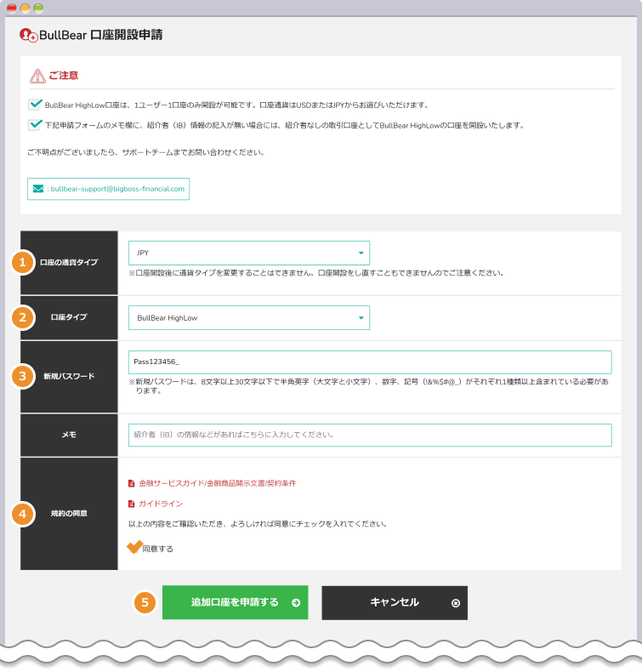Open the ガイドライン link
The image size is (642, 672).
pos(161,504)
